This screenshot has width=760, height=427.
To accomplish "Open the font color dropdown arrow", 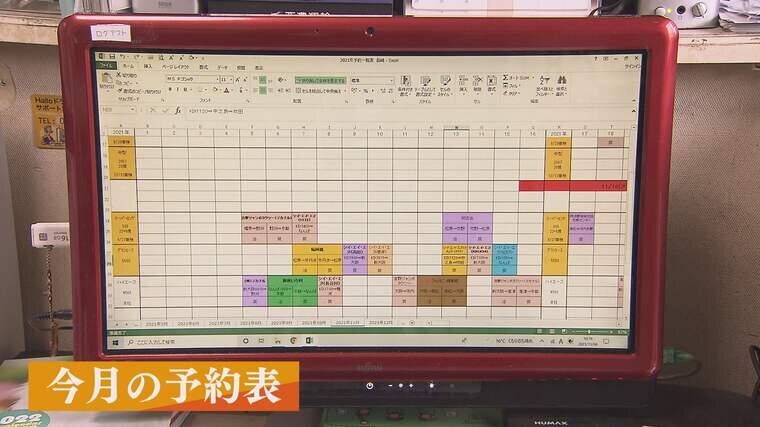I will pos(232,91).
